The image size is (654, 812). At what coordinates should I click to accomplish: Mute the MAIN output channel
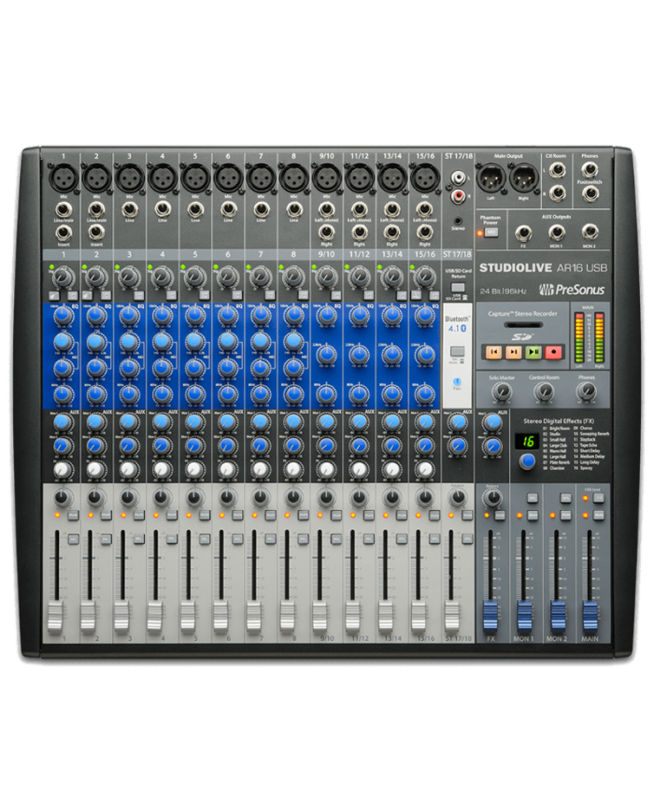(599, 515)
